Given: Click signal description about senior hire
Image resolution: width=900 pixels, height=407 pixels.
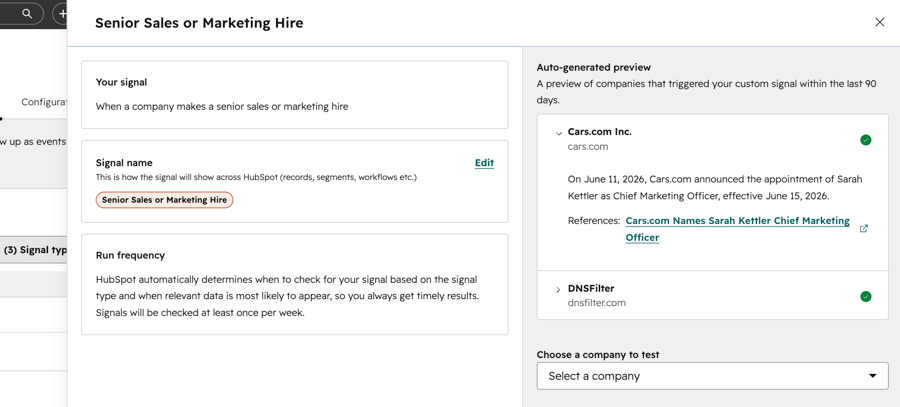Looking at the screenshot, I should [222, 106].
